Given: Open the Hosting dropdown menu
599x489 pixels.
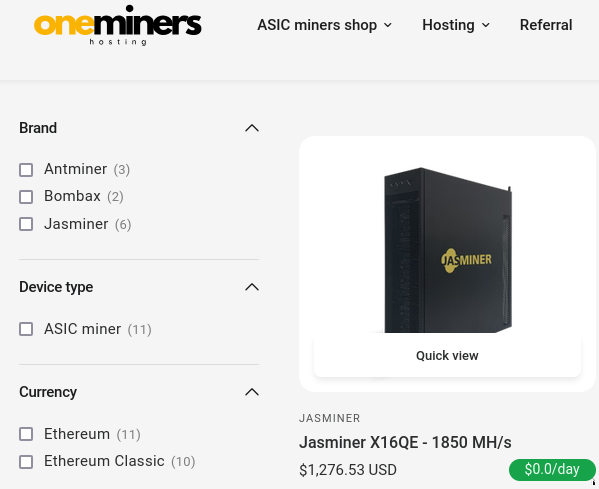Looking at the screenshot, I should point(456,25).
